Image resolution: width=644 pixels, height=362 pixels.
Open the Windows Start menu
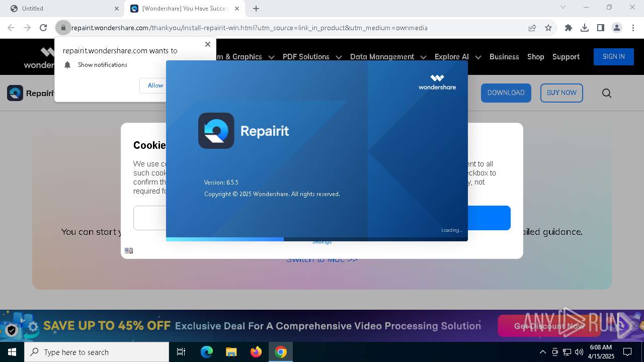[12, 352]
